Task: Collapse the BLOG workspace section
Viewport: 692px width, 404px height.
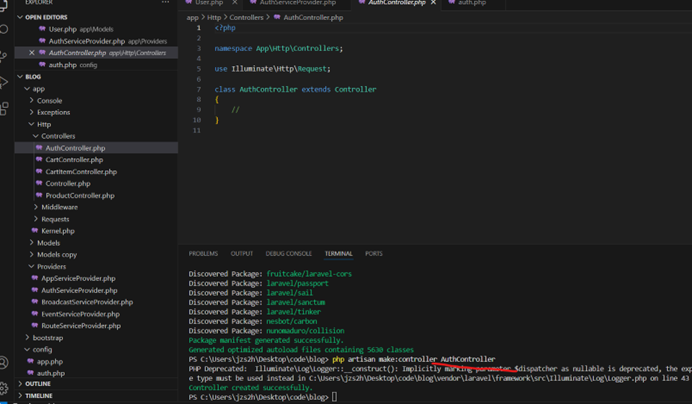Action: click(x=97, y=76)
